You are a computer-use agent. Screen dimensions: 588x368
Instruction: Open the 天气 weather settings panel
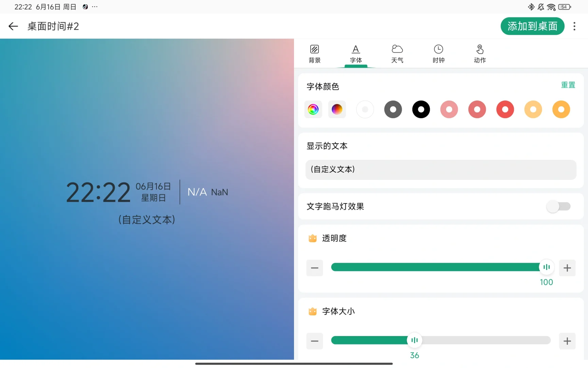(397, 53)
